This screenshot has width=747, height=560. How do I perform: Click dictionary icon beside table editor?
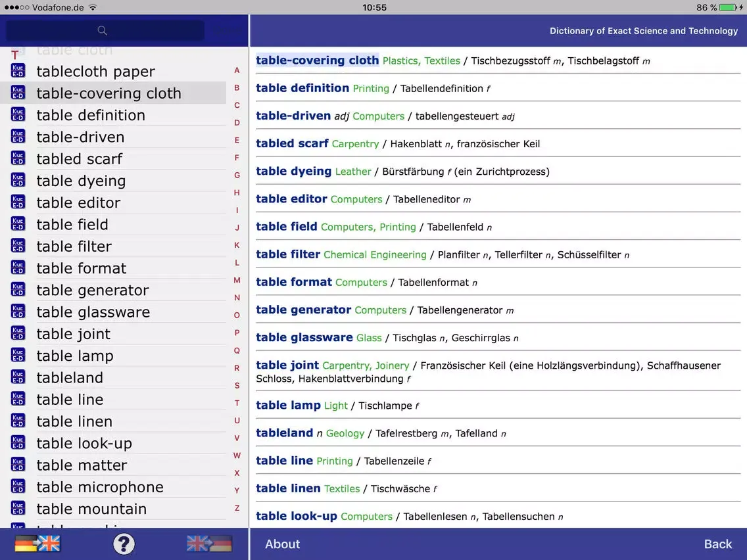click(x=18, y=202)
